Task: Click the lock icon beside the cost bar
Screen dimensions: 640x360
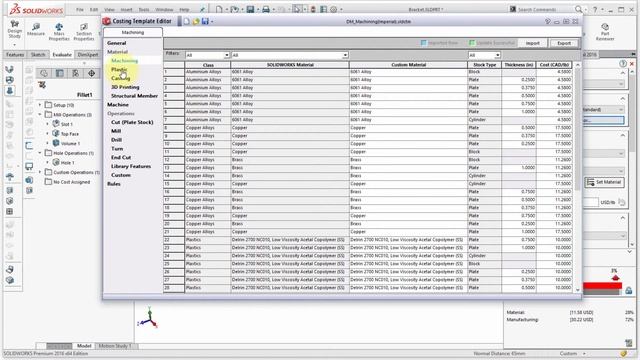Action: (629, 290)
